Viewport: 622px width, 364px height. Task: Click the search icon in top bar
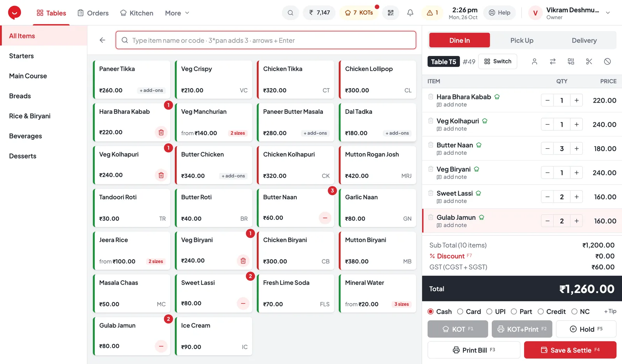pos(290,13)
